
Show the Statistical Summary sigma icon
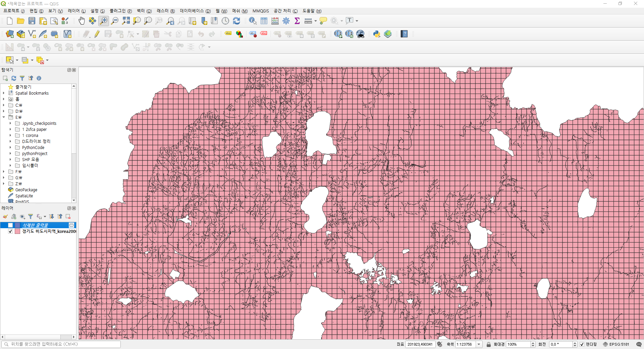pyautogui.click(x=297, y=21)
